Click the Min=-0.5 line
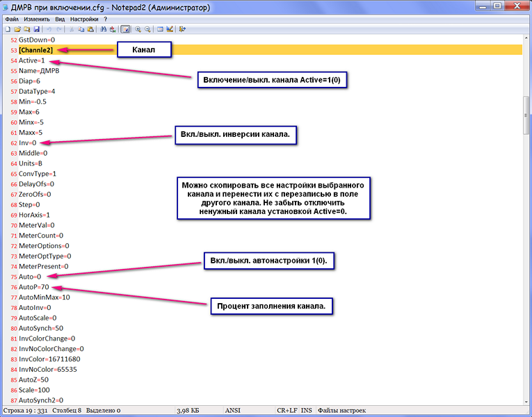The image size is (532, 417). [x=33, y=101]
